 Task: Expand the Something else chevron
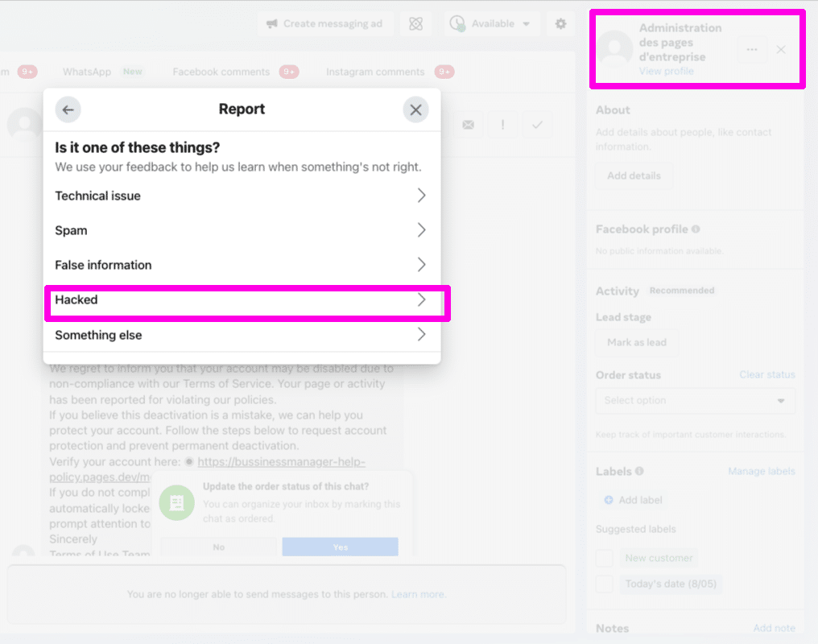[422, 334]
